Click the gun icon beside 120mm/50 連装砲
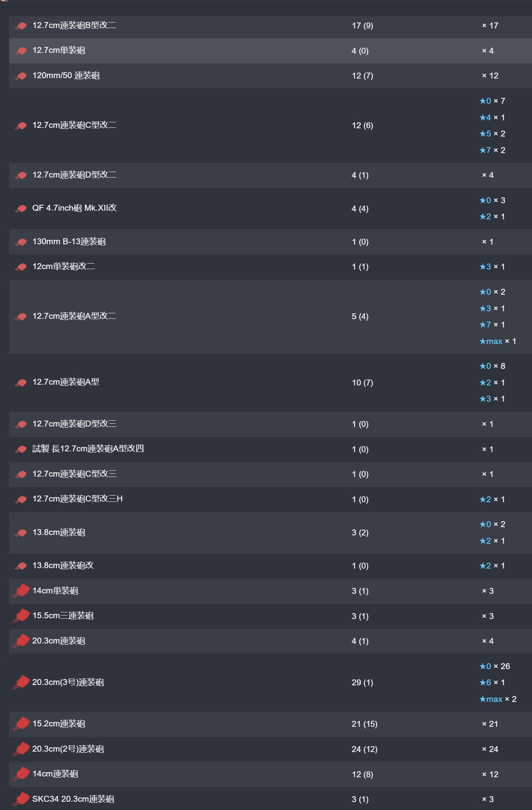The width and height of the screenshot is (532, 810). [x=21, y=76]
